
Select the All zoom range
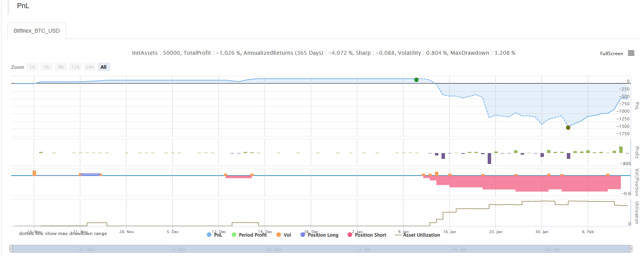click(104, 67)
